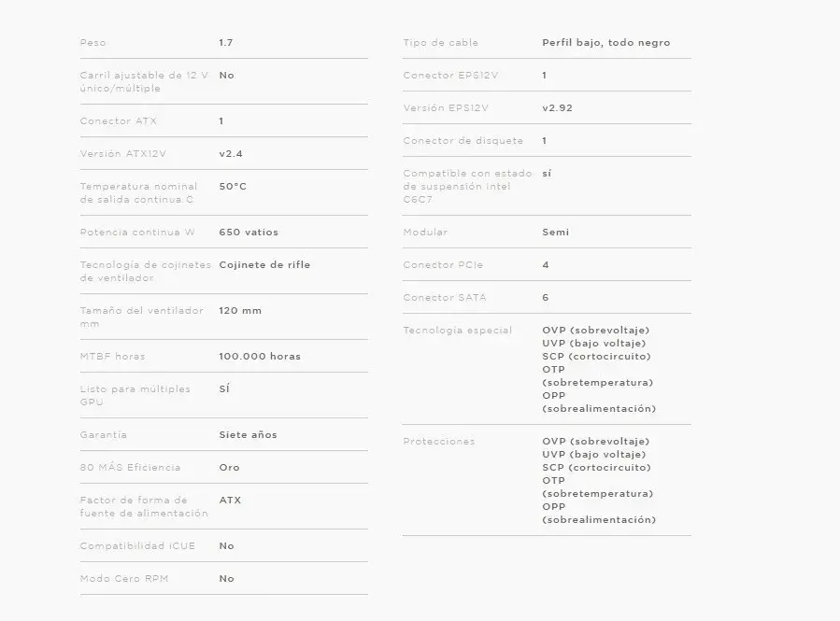Select the "Conector ATX" row label
Screen dimensions: 840x621
point(112,121)
